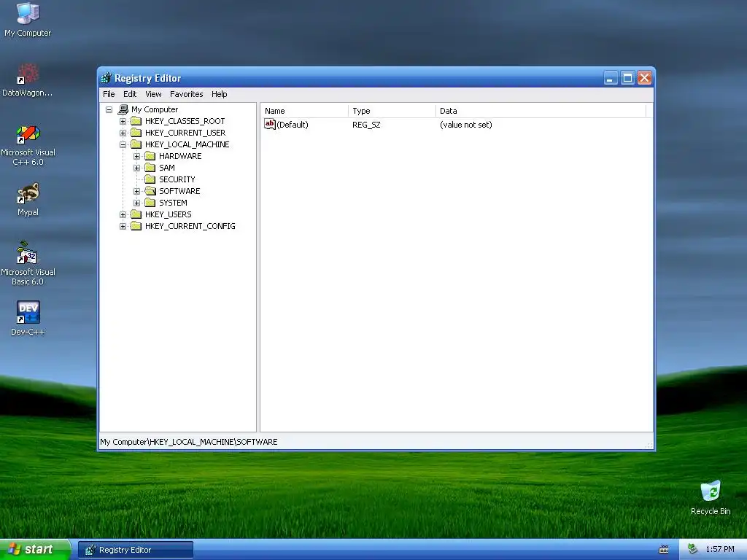Expand the SAM subkey
Screen dimensions: 747x560
click(x=136, y=168)
